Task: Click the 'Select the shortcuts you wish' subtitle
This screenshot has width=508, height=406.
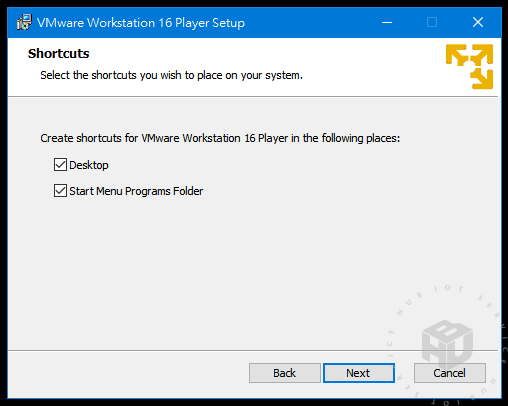Action: coord(171,75)
